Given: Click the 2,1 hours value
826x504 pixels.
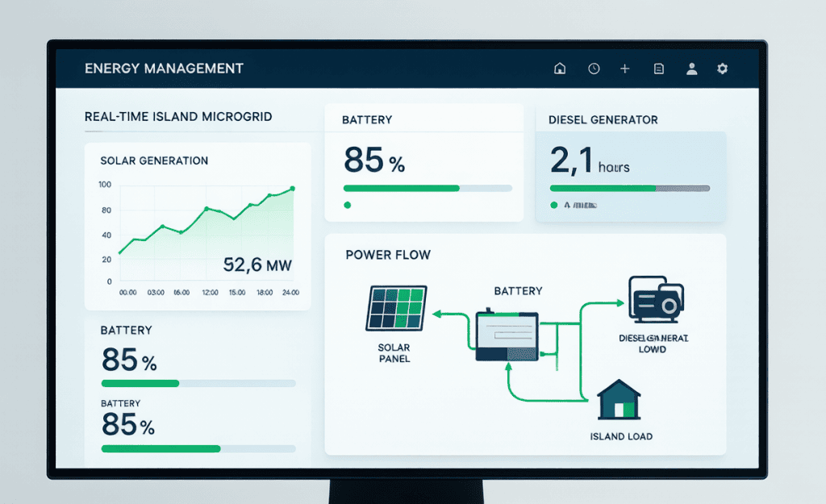Looking at the screenshot, I should [590, 160].
